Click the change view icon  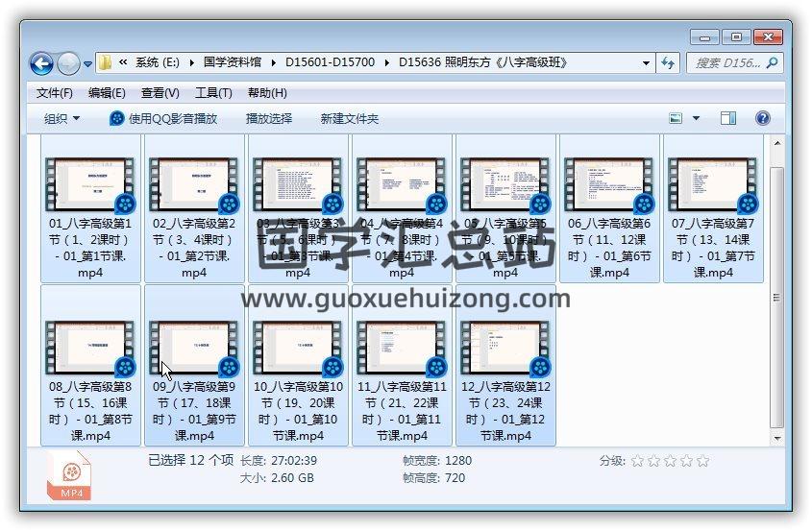coord(676,118)
